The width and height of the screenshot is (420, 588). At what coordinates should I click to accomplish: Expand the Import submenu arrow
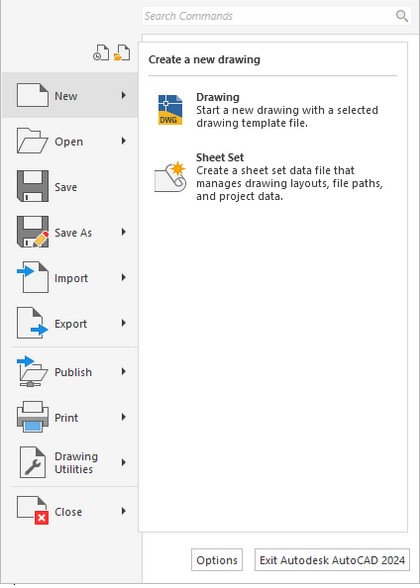click(123, 278)
